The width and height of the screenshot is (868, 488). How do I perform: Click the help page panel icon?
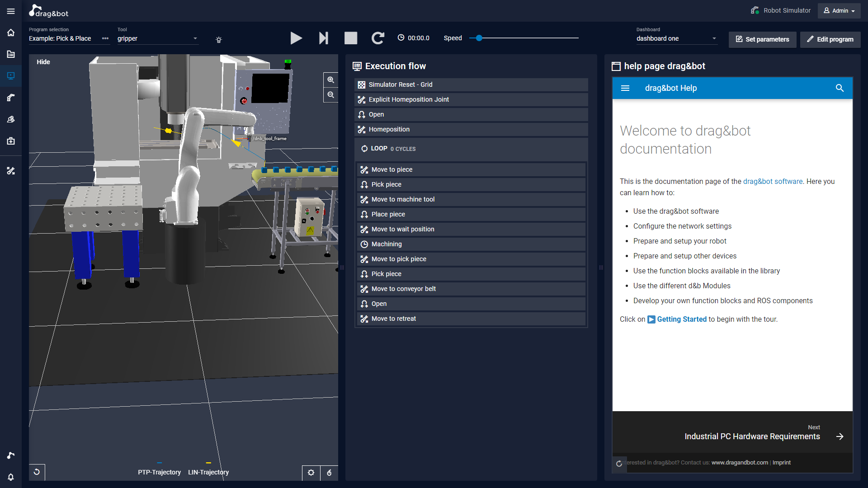click(616, 66)
